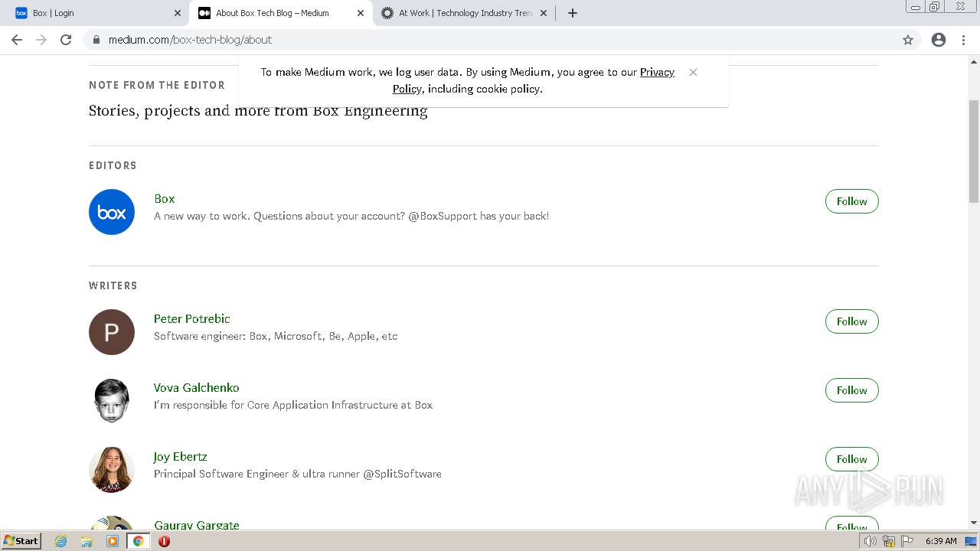Click the red Opera-style taskbar icon
This screenshot has height=551, width=980.
click(164, 541)
